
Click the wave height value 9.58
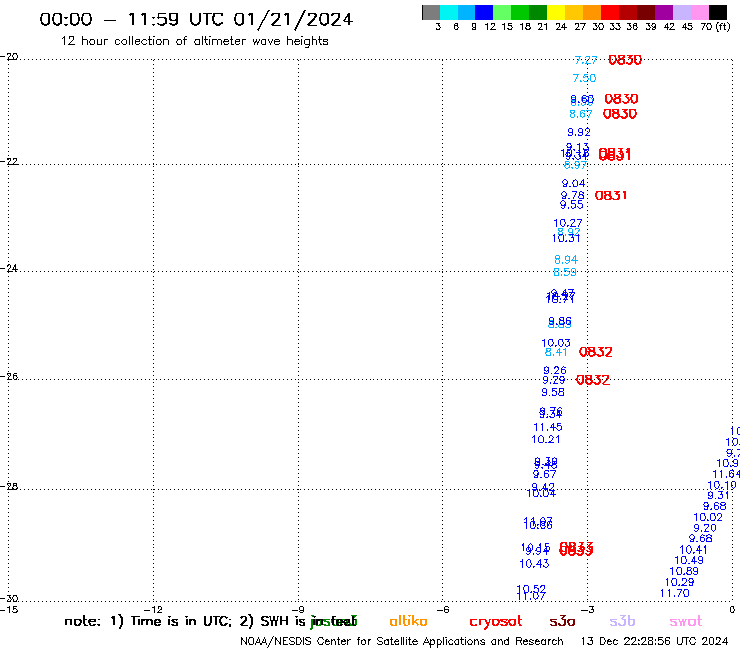point(553,392)
